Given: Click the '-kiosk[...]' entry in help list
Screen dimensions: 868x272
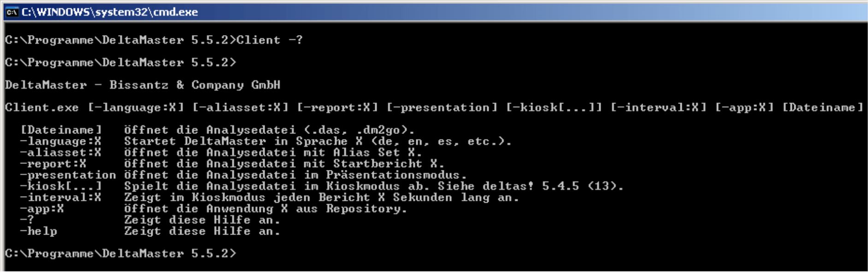Looking at the screenshot, I should pyautogui.click(x=61, y=187).
